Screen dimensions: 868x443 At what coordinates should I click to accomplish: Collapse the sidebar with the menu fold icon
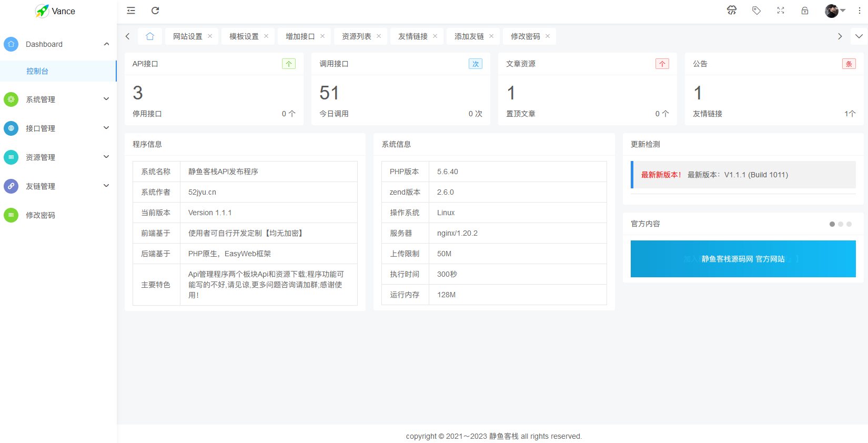click(131, 11)
